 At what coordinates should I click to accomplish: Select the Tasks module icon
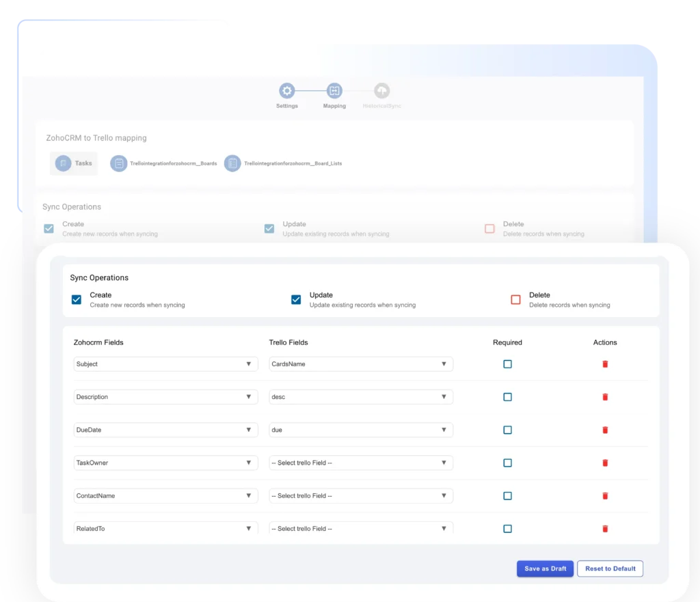pos(64,163)
